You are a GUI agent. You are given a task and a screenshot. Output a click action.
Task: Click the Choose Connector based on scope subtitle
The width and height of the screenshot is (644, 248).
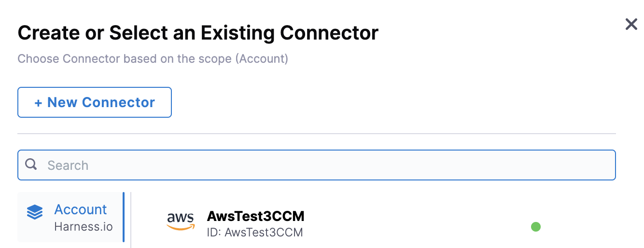[153, 59]
